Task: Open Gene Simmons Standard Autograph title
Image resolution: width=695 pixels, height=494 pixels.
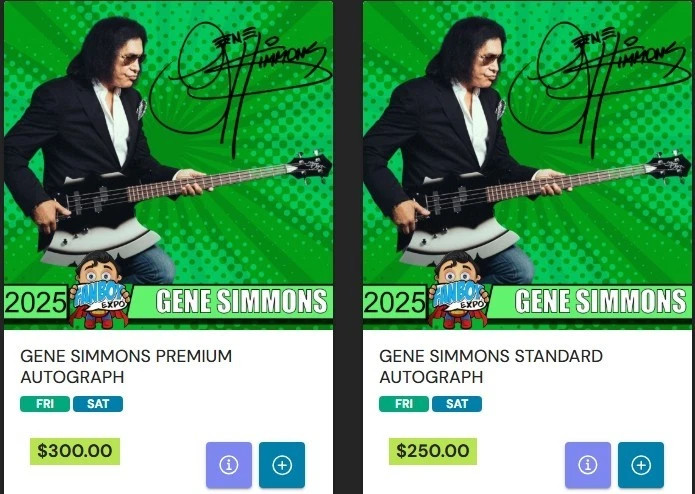Action: pyautogui.click(x=491, y=366)
